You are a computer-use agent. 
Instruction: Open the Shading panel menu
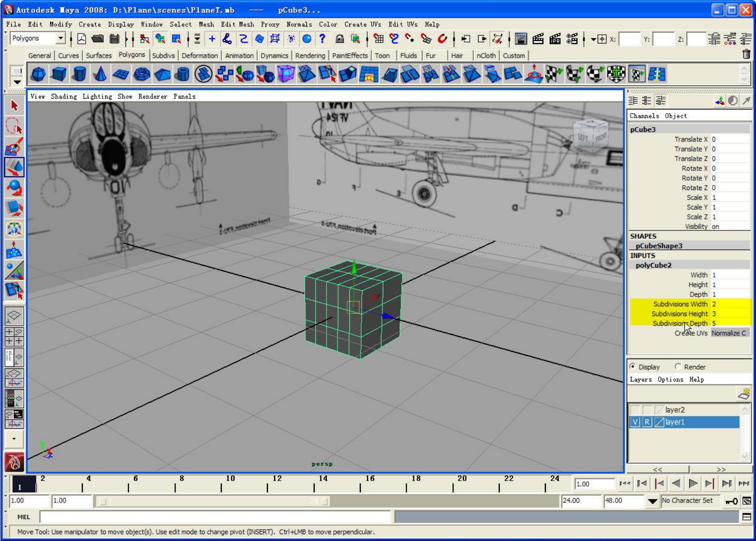tap(64, 96)
